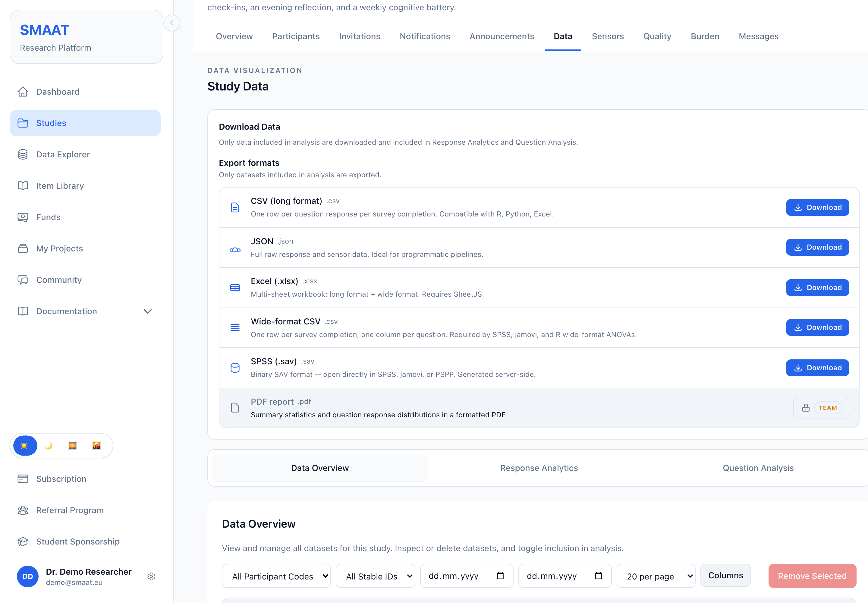Open the 20 per page dropdown
The width and height of the screenshot is (868, 603).
click(656, 576)
